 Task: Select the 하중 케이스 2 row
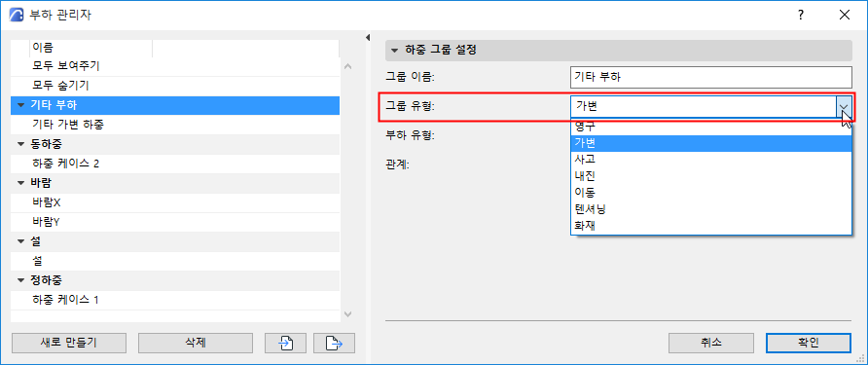175,164
